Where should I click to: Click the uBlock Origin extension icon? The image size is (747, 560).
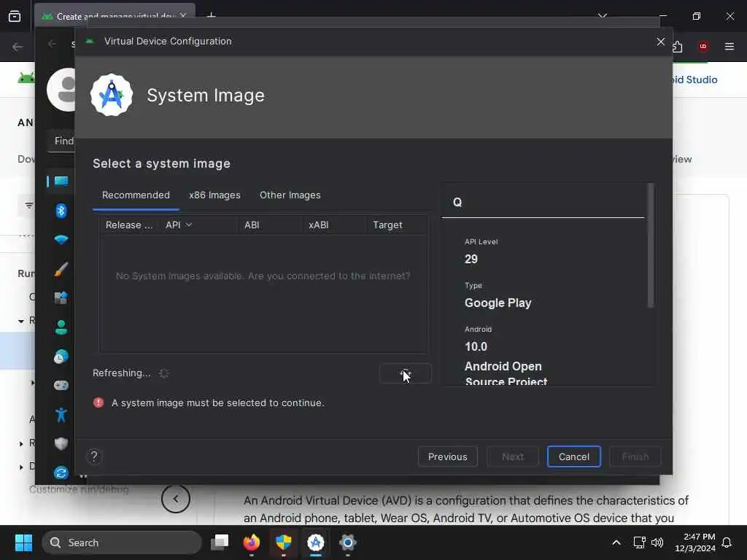703,47
